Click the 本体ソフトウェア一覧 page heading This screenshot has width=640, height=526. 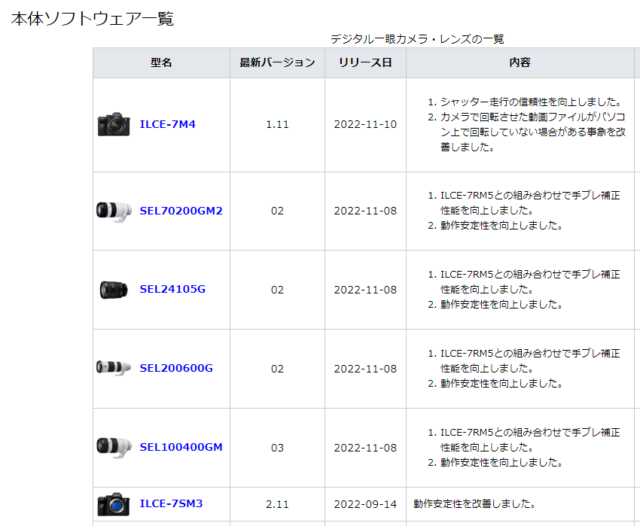pos(92,18)
